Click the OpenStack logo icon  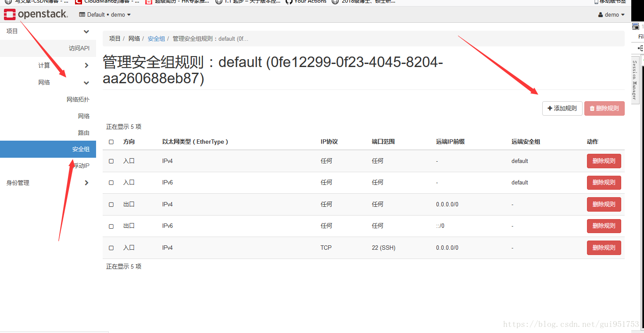(x=10, y=14)
